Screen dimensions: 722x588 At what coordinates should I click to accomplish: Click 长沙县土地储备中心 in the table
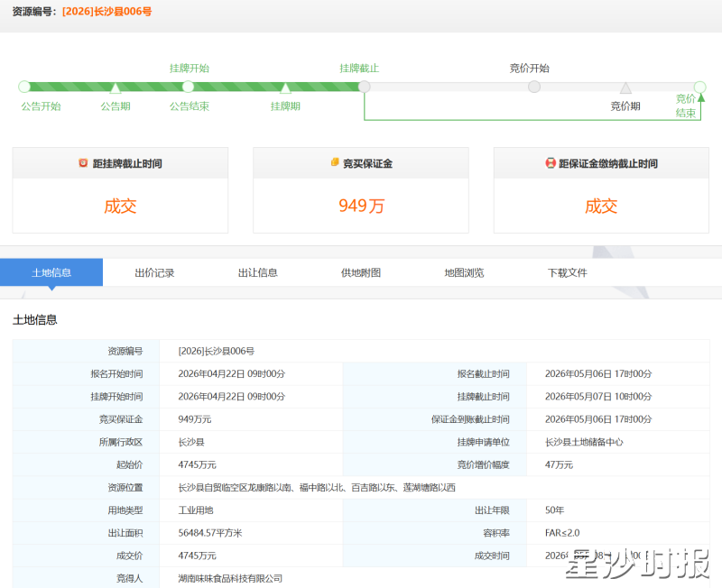coord(584,442)
